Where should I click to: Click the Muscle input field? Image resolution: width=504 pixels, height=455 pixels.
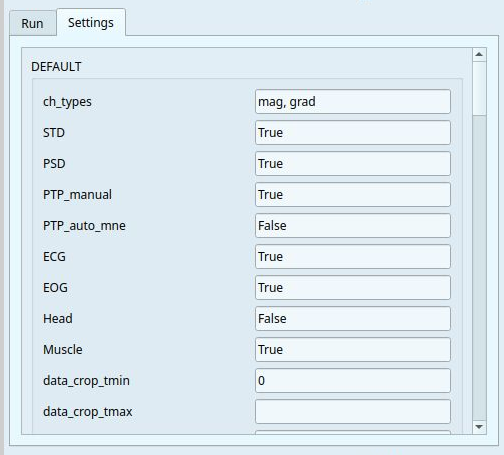(x=353, y=349)
